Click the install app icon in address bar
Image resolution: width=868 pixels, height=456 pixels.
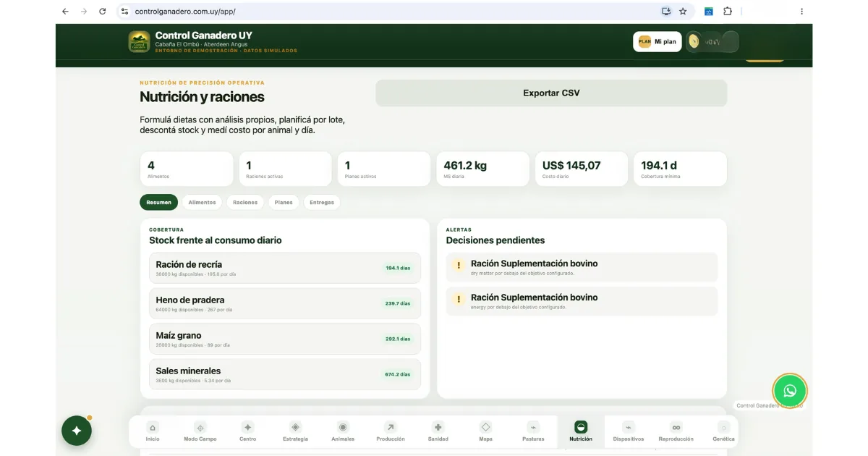pyautogui.click(x=666, y=12)
